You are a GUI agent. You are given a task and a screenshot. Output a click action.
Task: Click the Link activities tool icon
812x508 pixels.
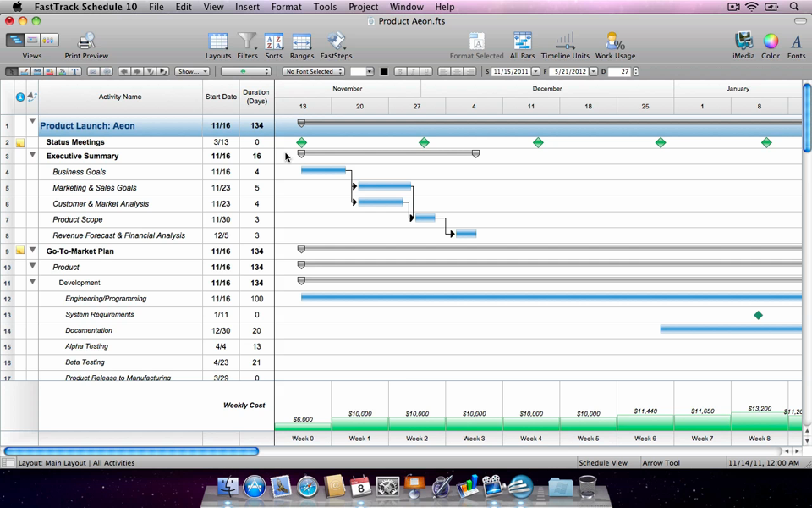93,71
